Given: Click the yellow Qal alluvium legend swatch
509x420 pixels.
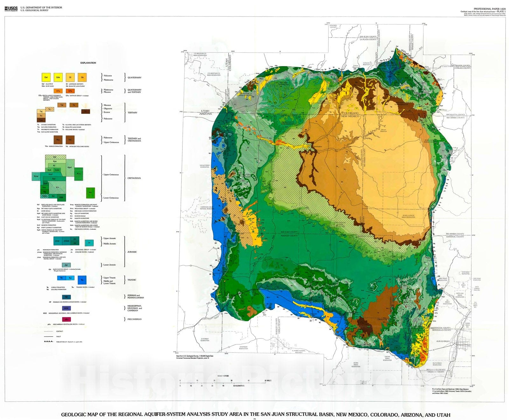Looking at the screenshot, I should pos(46,77).
